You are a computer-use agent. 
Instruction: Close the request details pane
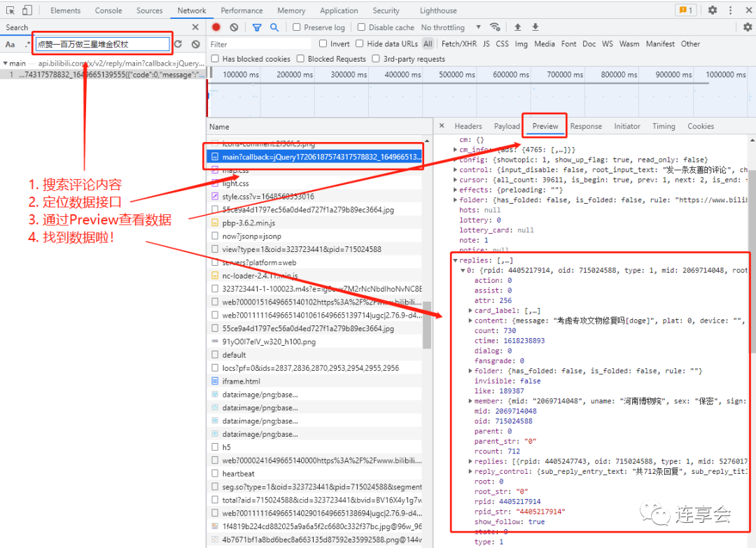tap(442, 126)
